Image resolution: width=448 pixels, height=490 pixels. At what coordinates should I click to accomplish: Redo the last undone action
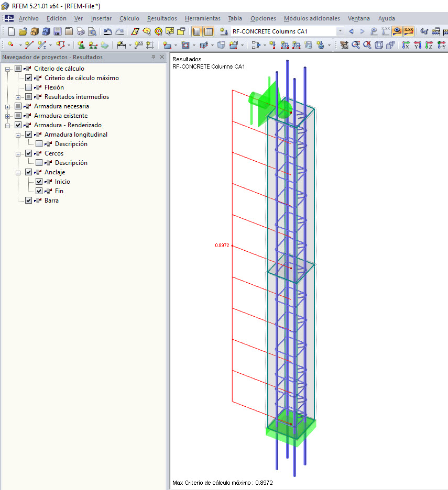click(119, 31)
